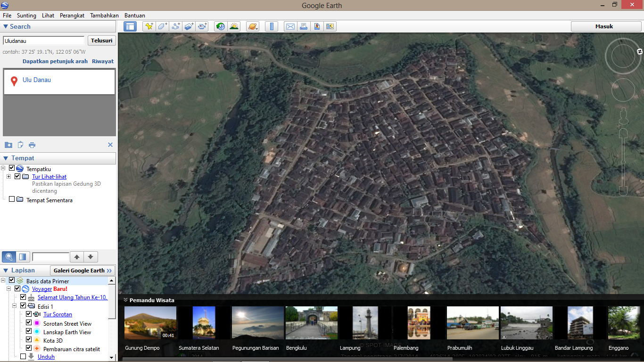Open the Perangkat menu
This screenshot has width=644, height=362.
[72, 16]
